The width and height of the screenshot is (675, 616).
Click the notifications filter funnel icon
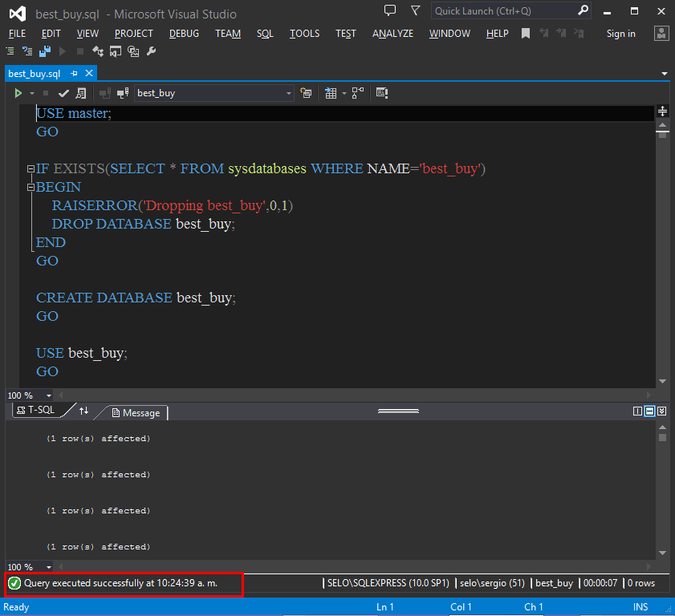416,10
